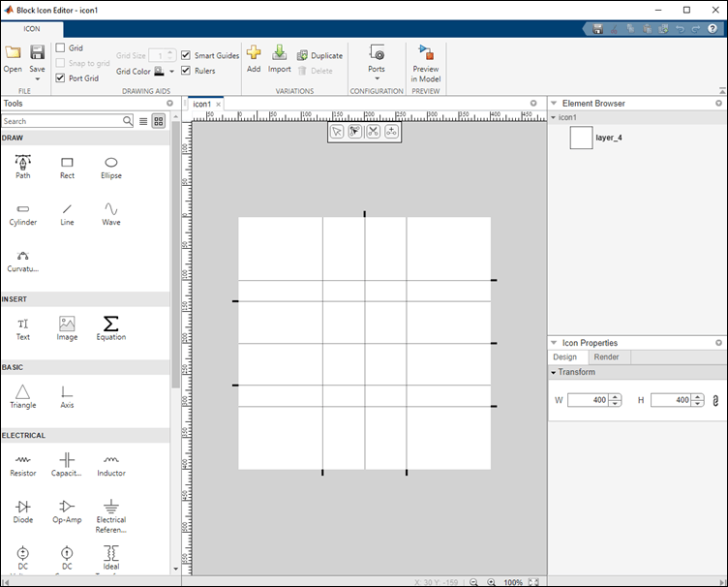The width and height of the screenshot is (728, 587).
Task: Open the Design properties tab
Action: click(565, 357)
